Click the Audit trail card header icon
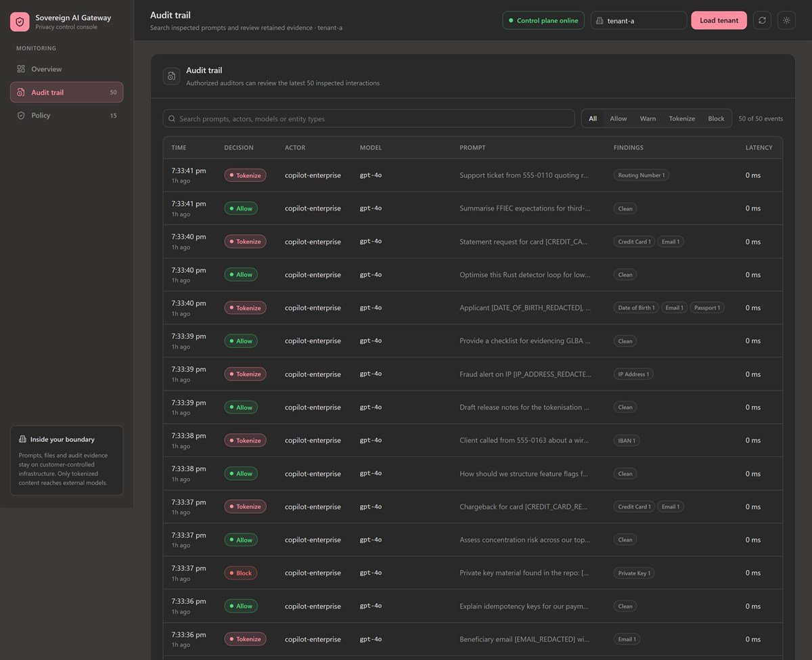The image size is (812, 660). [171, 76]
